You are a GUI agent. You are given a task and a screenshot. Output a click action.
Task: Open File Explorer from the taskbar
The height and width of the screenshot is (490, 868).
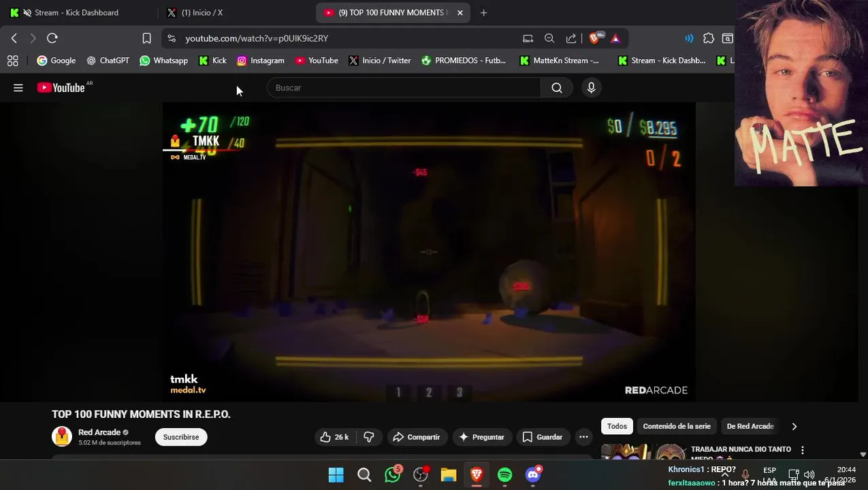(x=449, y=475)
